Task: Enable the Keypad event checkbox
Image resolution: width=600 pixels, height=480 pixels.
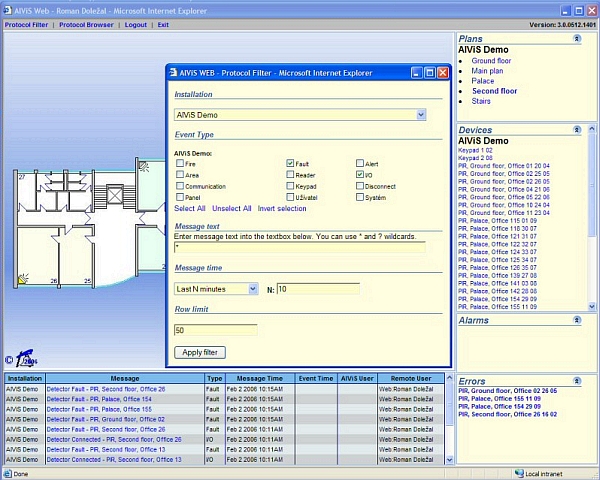Action: [290, 186]
